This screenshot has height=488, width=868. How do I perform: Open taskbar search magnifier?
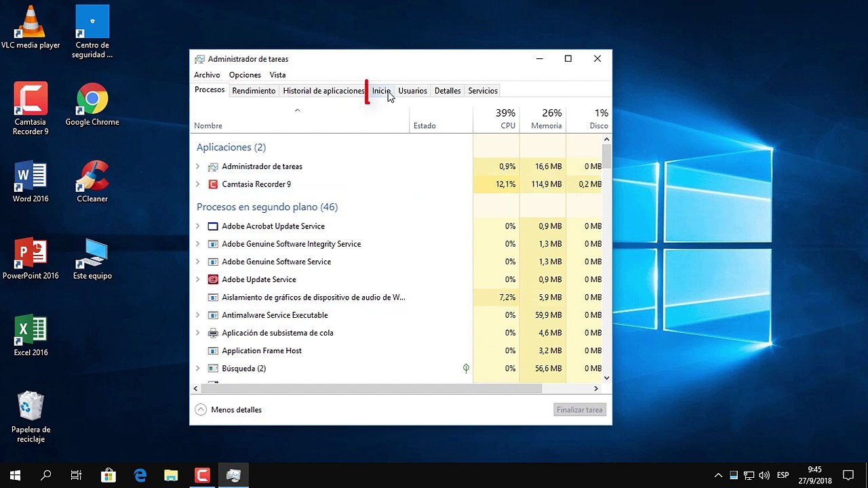(46, 475)
